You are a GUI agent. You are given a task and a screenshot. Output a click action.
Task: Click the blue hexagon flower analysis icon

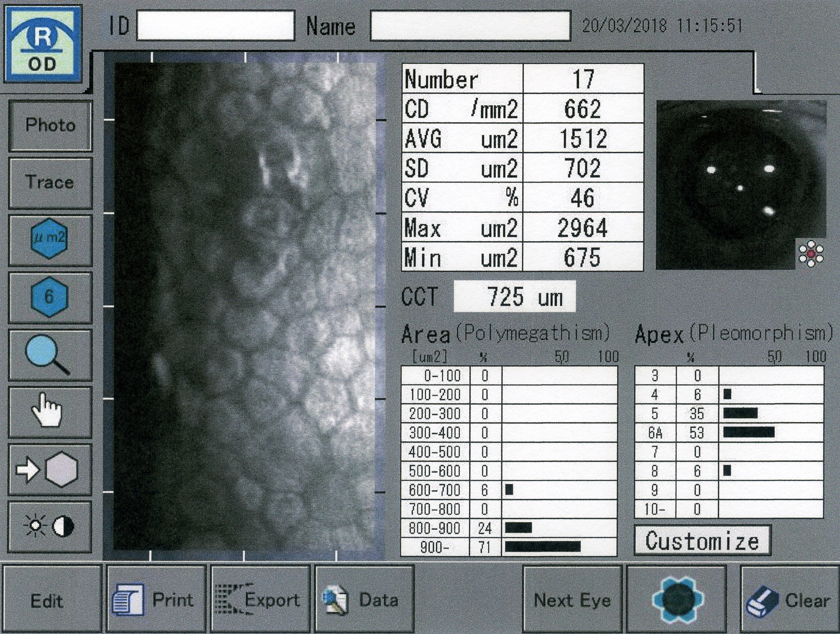[677, 599]
